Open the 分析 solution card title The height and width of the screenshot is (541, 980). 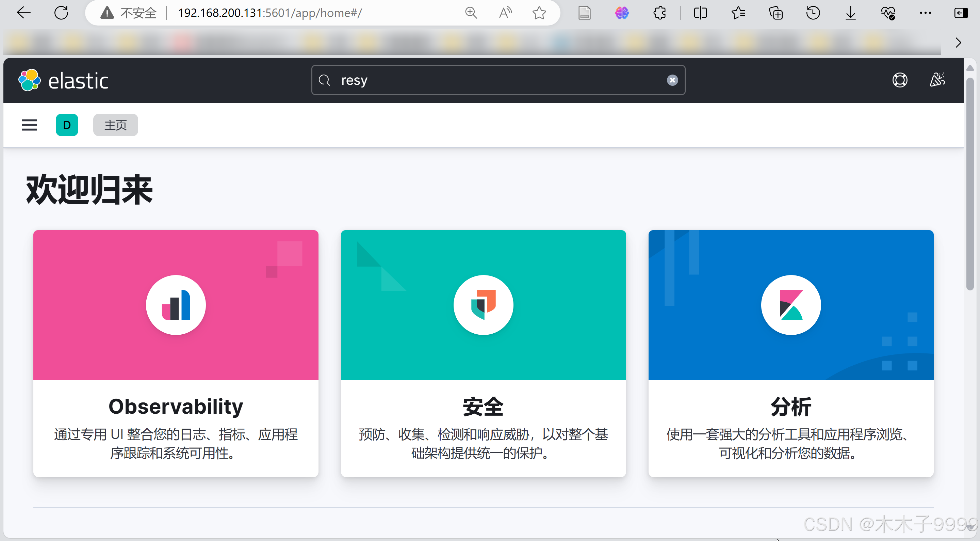(x=791, y=406)
